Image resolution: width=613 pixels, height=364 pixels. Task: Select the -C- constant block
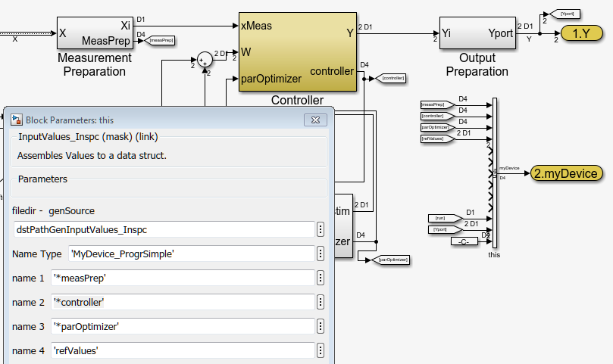click(x=464, y=241)
